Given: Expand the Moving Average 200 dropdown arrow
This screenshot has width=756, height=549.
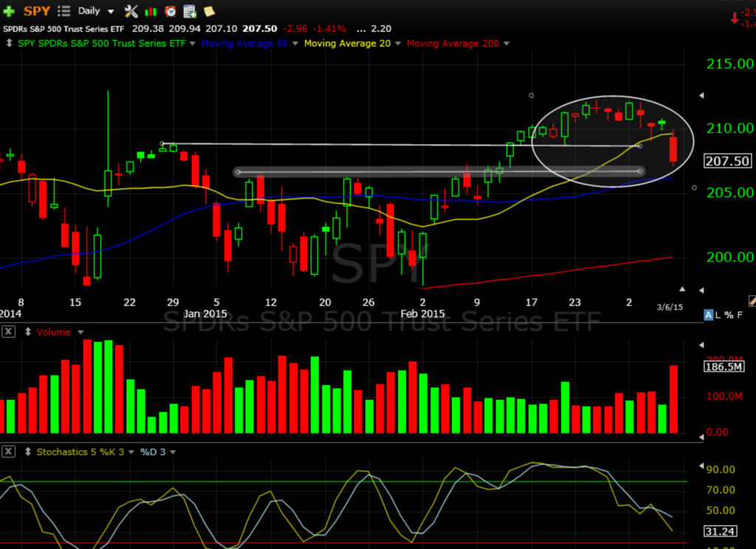Looking at the screenshot, I should coord(506,44).
